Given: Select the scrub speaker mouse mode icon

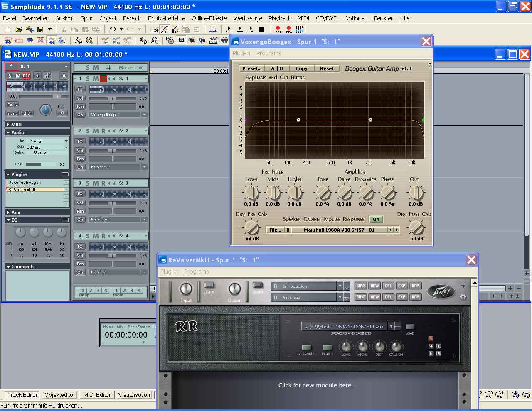Looking at the screenshot, I should point(143,40).
